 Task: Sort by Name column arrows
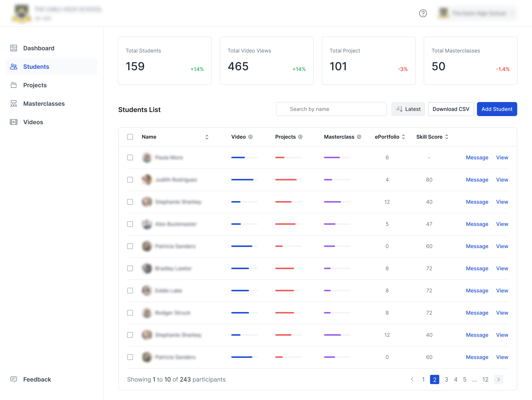tap(207, 137)
